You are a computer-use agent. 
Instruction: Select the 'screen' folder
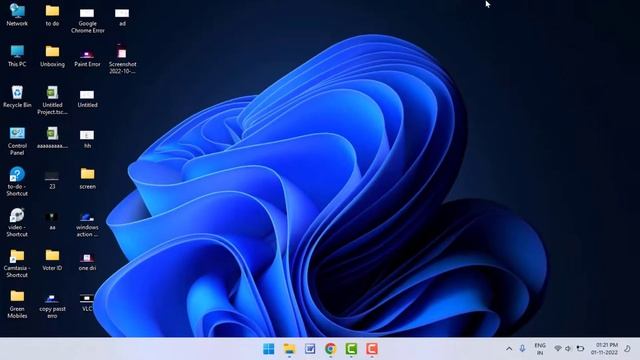click(87, 178)
